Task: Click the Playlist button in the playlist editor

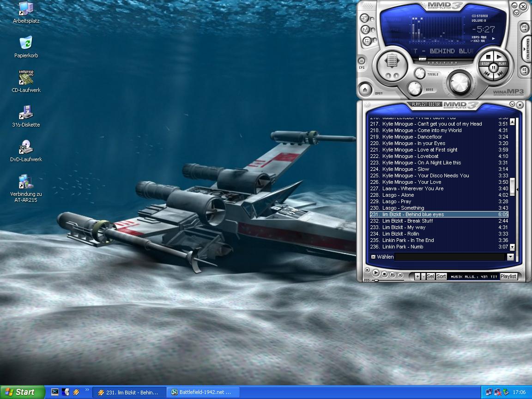Action: [x=508, y=276]
